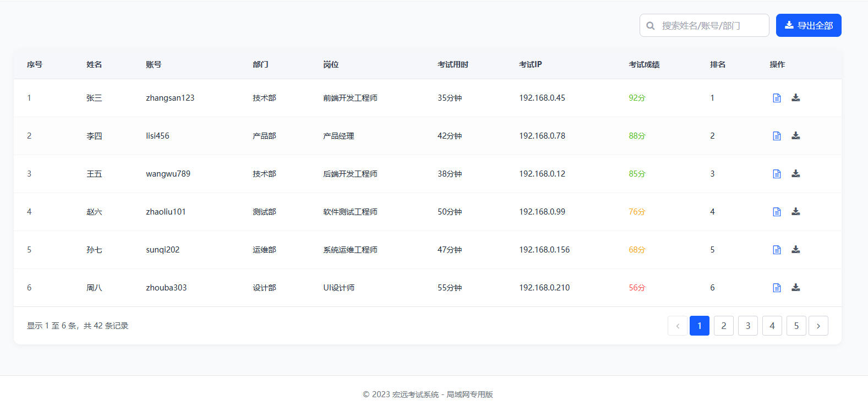Viewport: 868px width, 406px height.
Task: Jump to page 3 of results
Action: pyautogui.click(x=747, y=326)
